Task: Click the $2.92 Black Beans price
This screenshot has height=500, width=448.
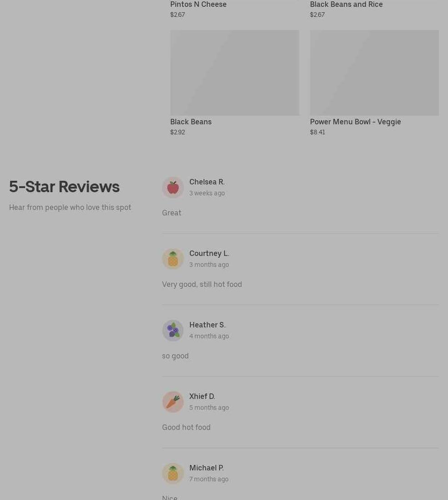Action: coord(178,132)
